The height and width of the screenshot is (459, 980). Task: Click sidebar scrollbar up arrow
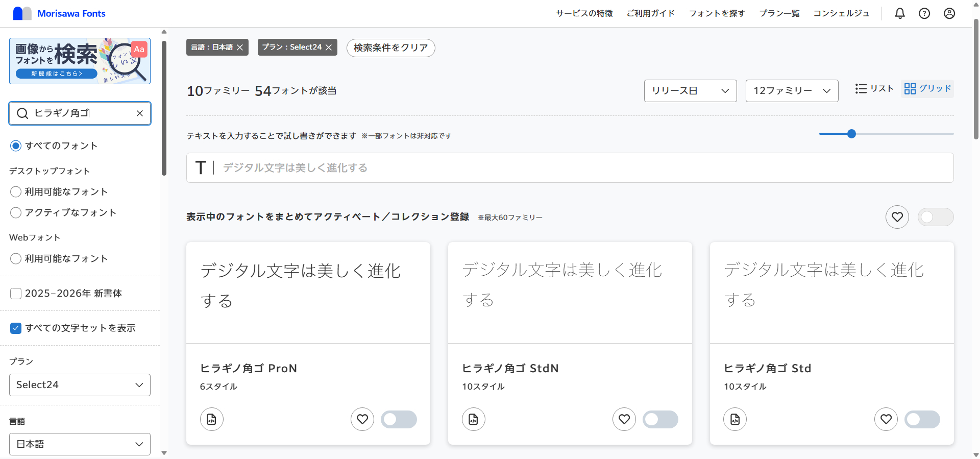pyautogui.click(x=164, y=32)
